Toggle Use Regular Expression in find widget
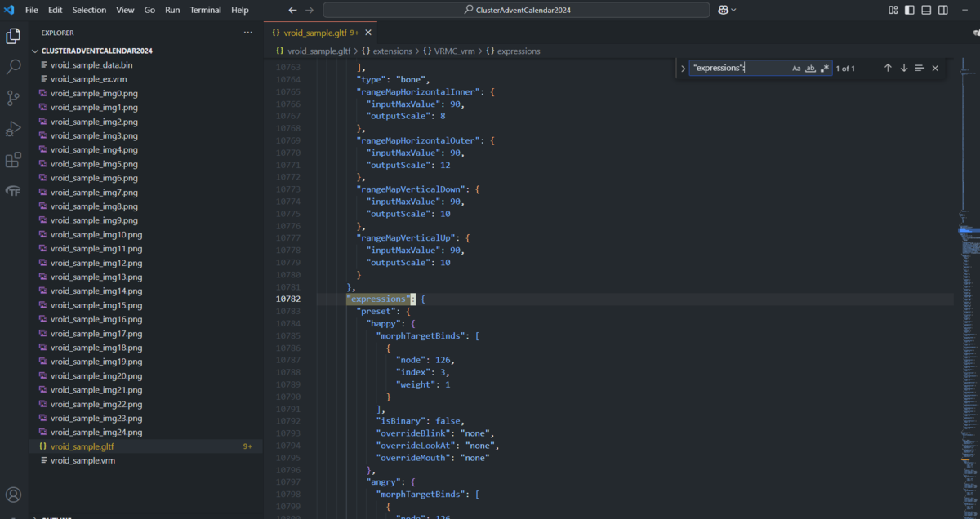Screen dimensions: 980x519 [x=824, y=69]
